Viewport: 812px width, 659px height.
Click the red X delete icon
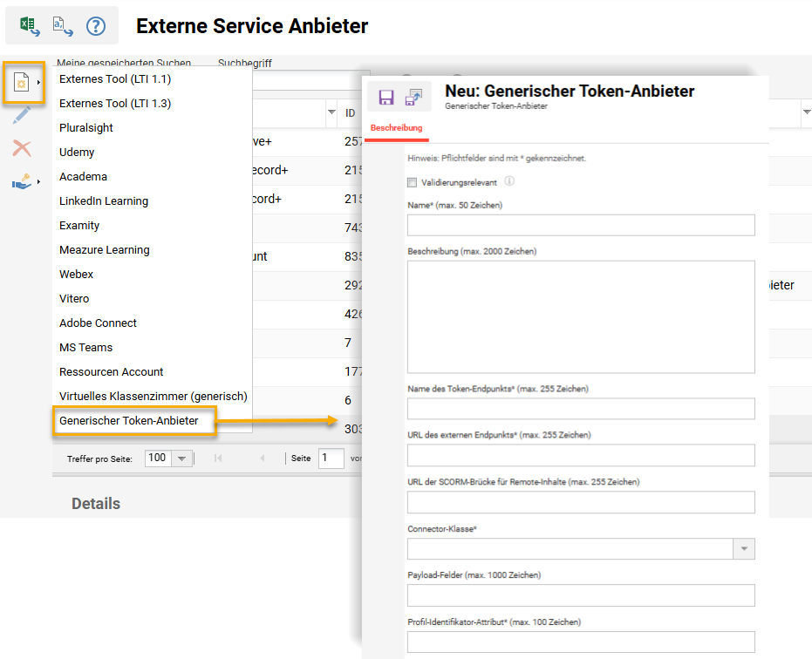coord(22,148)
